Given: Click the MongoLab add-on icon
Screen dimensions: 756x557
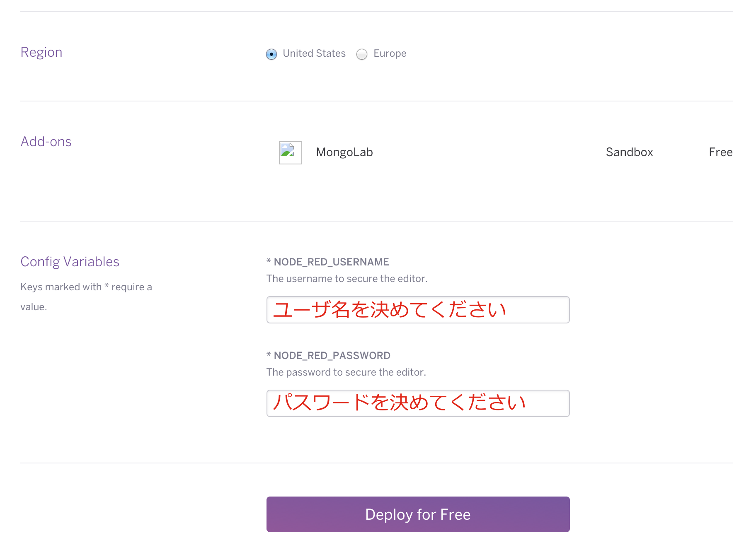Looking at the screenshot, I should [x=291, y=153].
